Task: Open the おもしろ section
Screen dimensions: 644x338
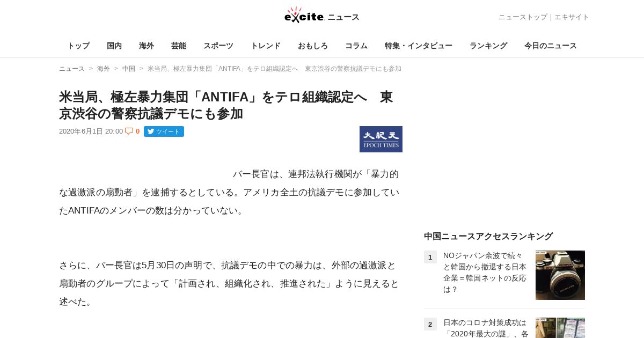Action: (x=313, y=46)
